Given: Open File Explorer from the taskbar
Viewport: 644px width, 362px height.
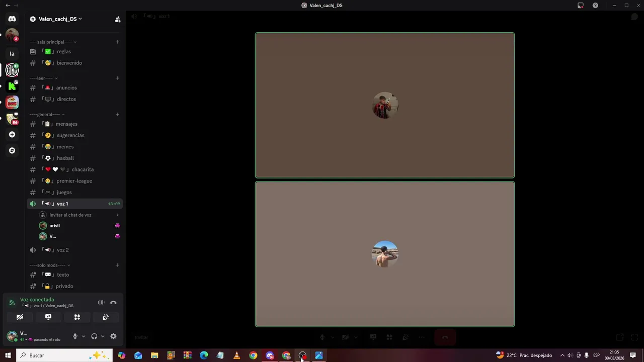Looking at the screenshot, I should click(154, 355).
